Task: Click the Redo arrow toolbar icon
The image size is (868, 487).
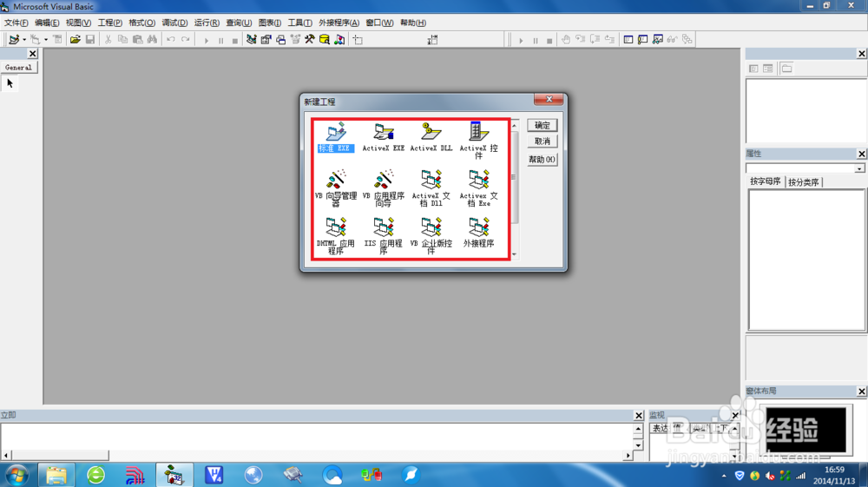Action: pos(186,39)
